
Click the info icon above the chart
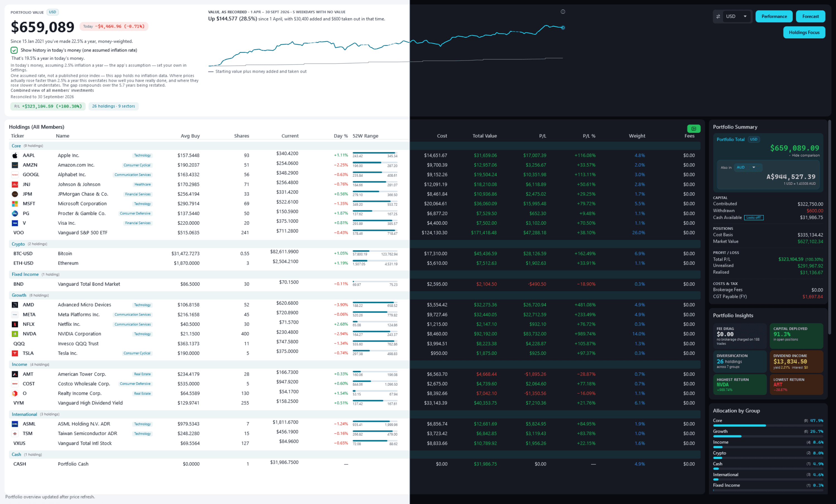pos(563,11)
